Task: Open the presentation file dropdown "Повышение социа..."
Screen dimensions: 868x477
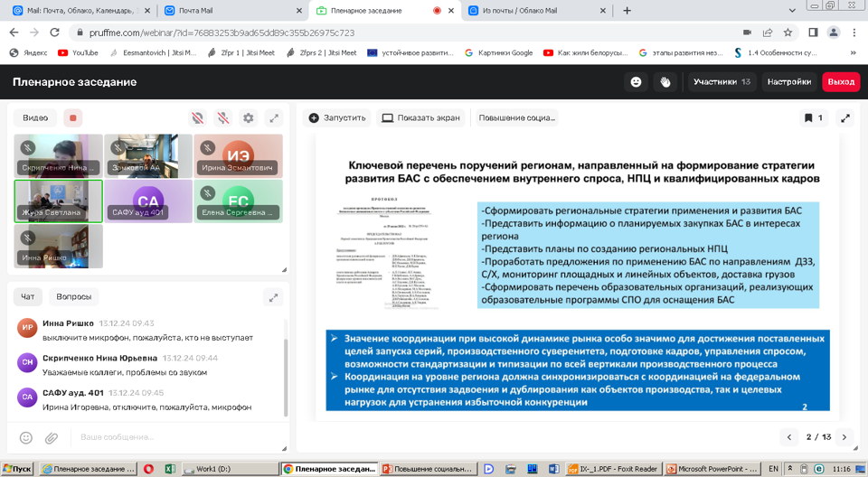Action: click(x=516, y=117)
